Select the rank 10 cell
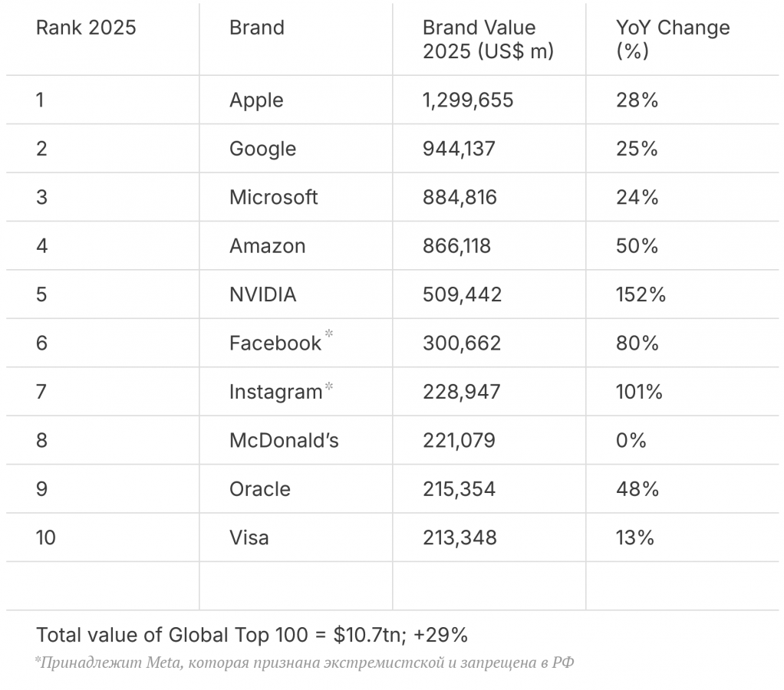 (x=46, y=537)
